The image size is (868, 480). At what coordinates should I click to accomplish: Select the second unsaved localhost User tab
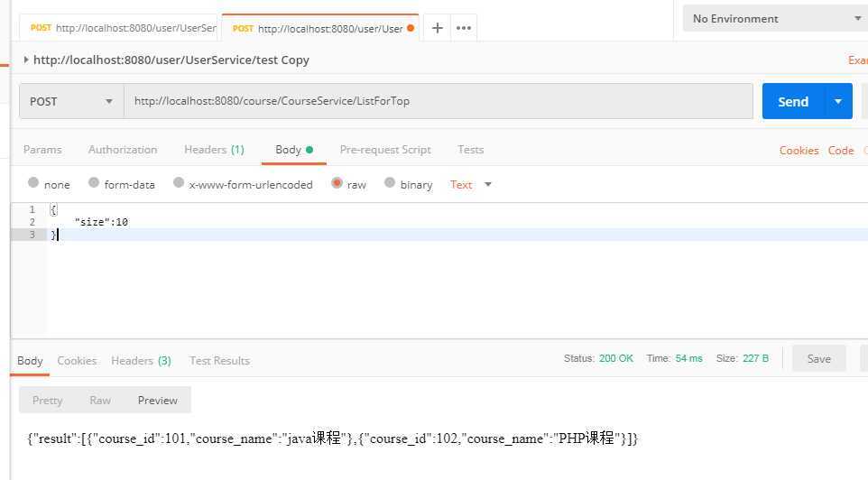320,28
